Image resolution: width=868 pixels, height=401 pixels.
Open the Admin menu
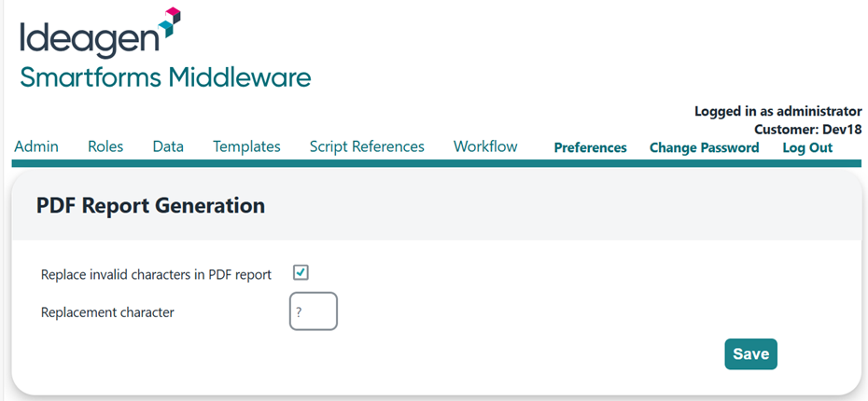tap(36, 146)
